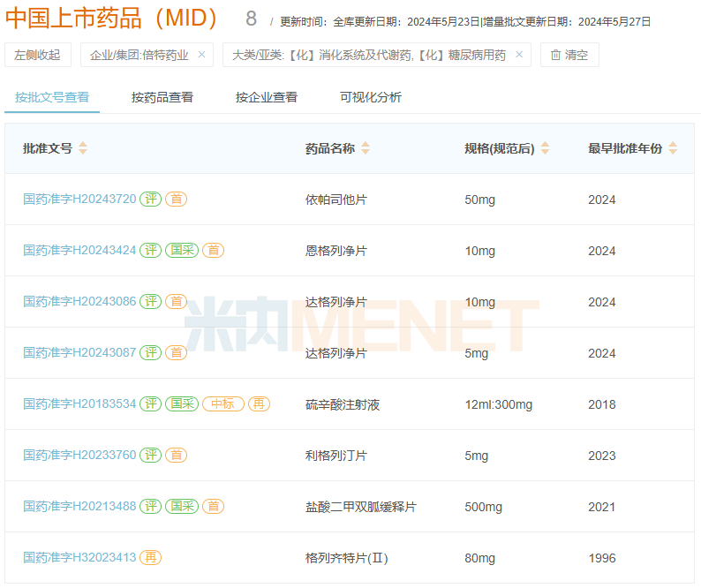Viewport: 701px width, 588px height.
Task: Open the 可视化分析 tab
Action: point(371,97)
